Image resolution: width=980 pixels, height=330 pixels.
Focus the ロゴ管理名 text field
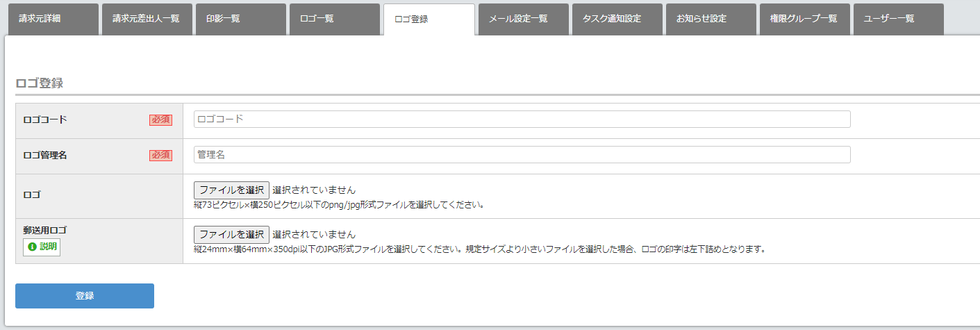(x=522, y=155)
